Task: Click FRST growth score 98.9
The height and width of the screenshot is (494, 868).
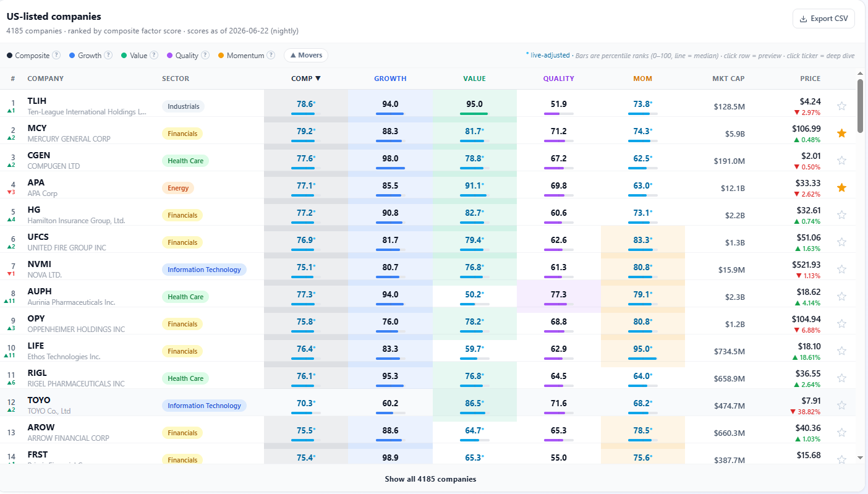Action: pyautogui.click(x=390, y=458)
